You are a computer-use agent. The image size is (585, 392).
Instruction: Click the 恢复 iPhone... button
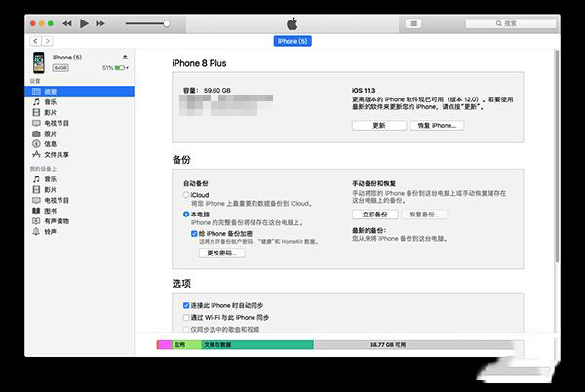pos(437,126)
